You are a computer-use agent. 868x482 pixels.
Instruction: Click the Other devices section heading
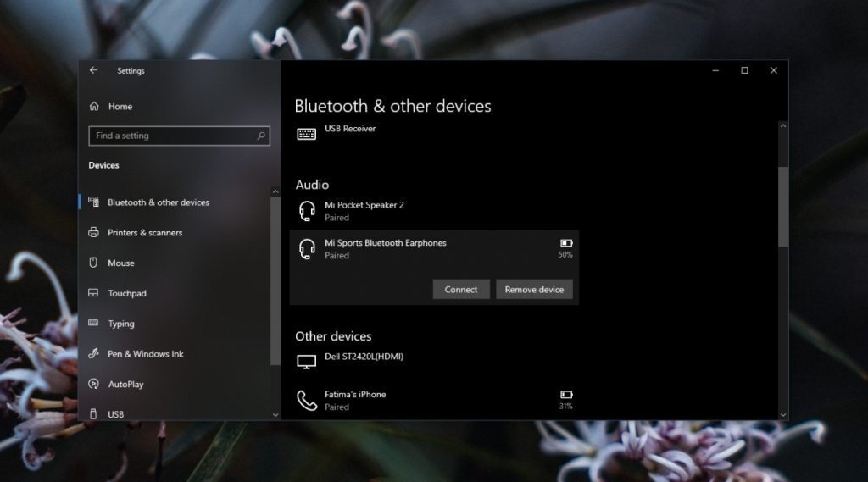(333, 336)
